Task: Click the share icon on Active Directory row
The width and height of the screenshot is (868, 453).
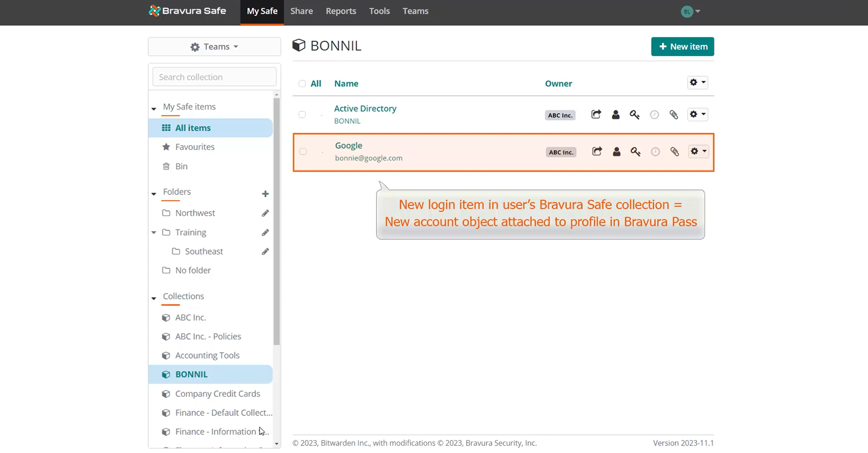Action: tap(596, 114)
